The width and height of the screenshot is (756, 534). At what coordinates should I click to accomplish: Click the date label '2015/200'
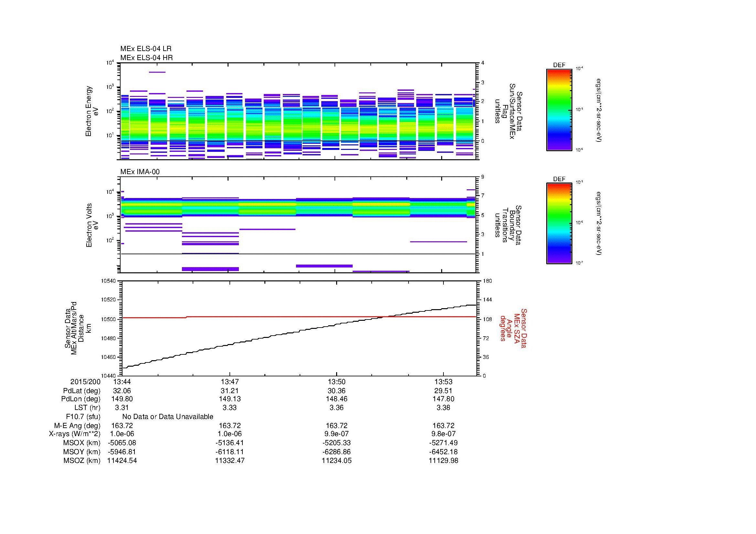click(x=85, y=382)
